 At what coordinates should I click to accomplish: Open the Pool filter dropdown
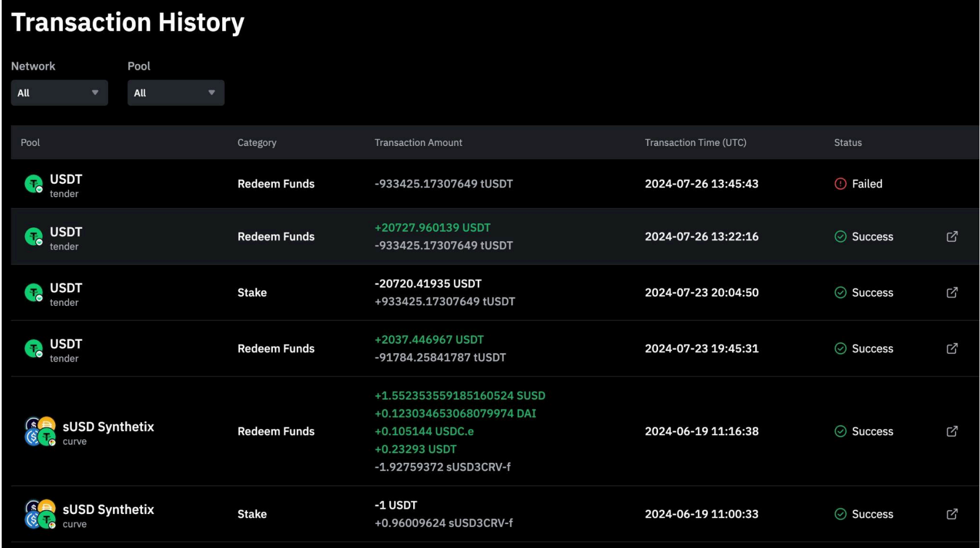pyautogui.click(x=175, y=93)
